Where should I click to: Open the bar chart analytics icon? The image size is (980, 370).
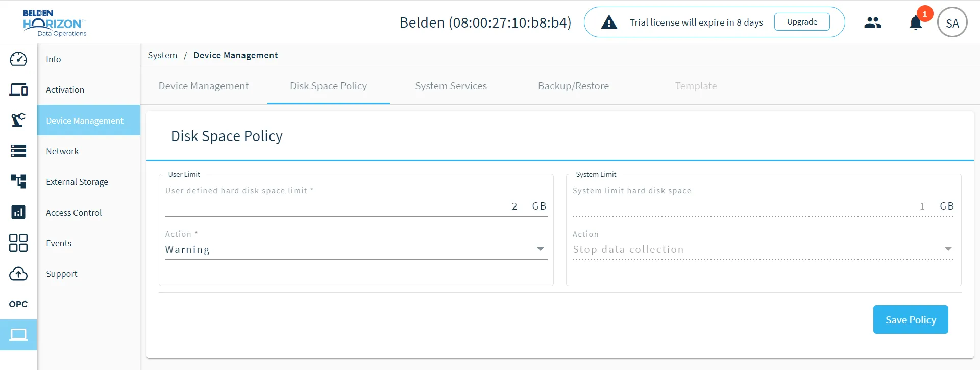click(x=18, y=212)
